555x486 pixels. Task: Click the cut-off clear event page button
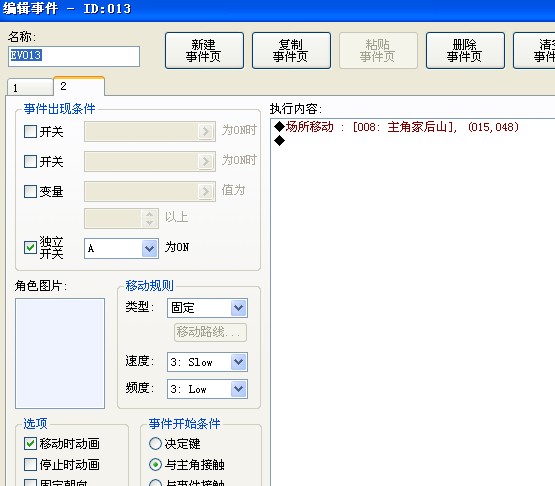pyautogui.click(x=534, y=51)
